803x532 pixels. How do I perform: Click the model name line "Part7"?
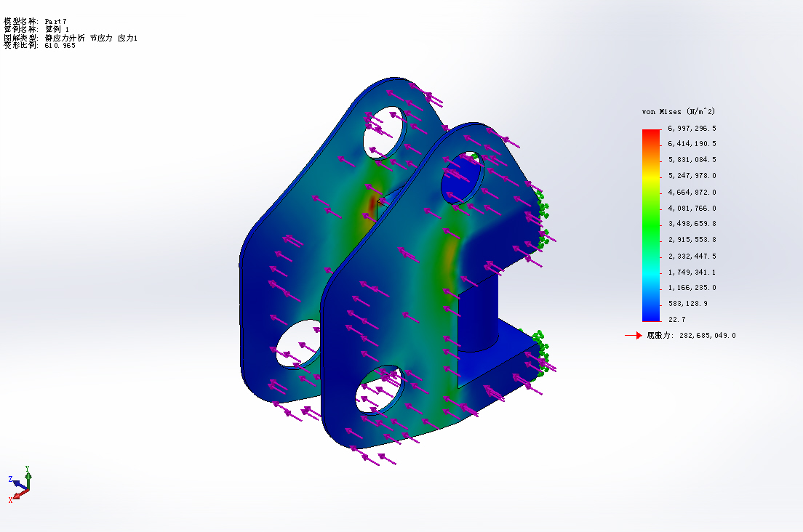(35, 21)
